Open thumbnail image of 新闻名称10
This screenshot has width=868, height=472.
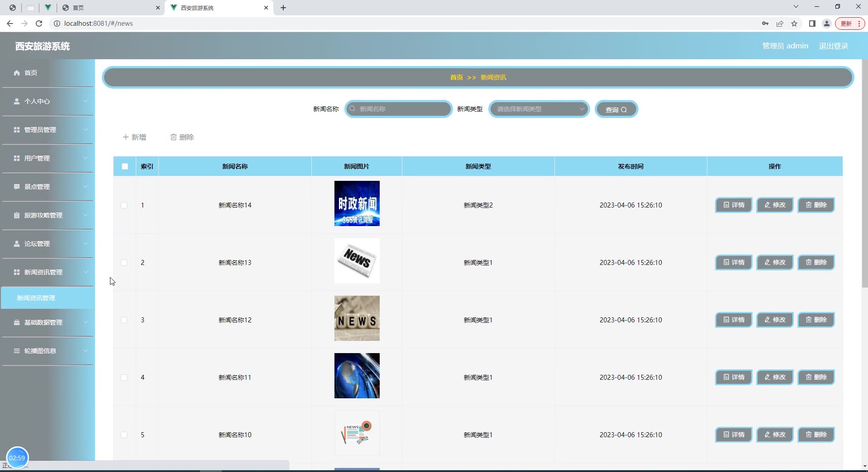[x=357, y=433]
